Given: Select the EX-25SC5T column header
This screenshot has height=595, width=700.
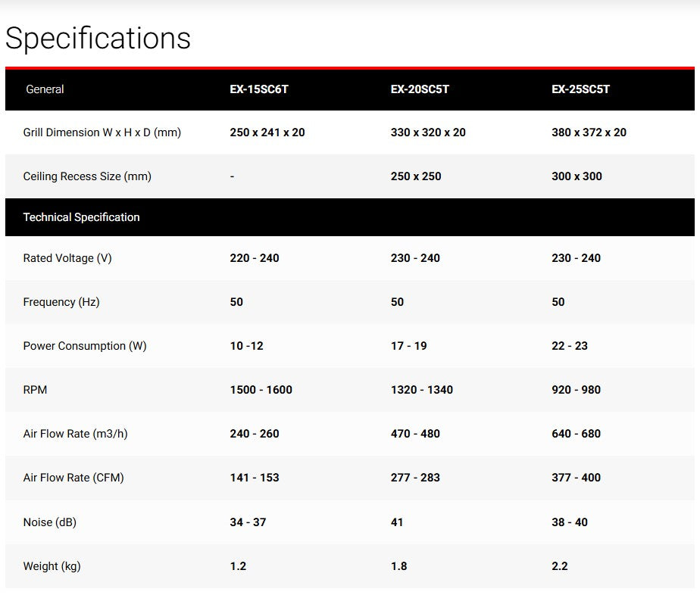Looking at the screenshot, I should pos(580,89).
